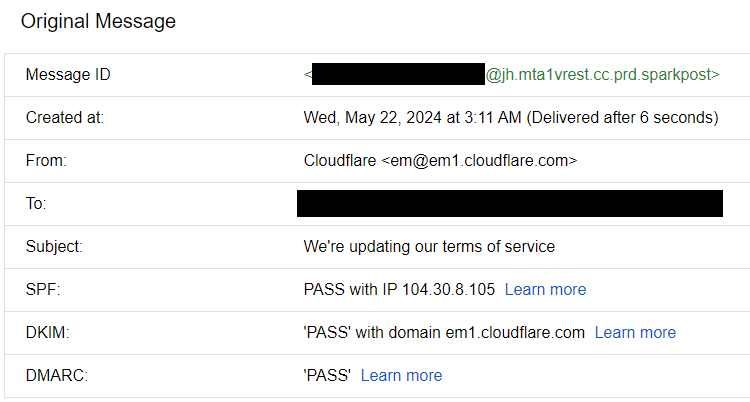Click the redacted To recipient field
The width and height of the screenshot is (750, 402).
coord(510,203)
